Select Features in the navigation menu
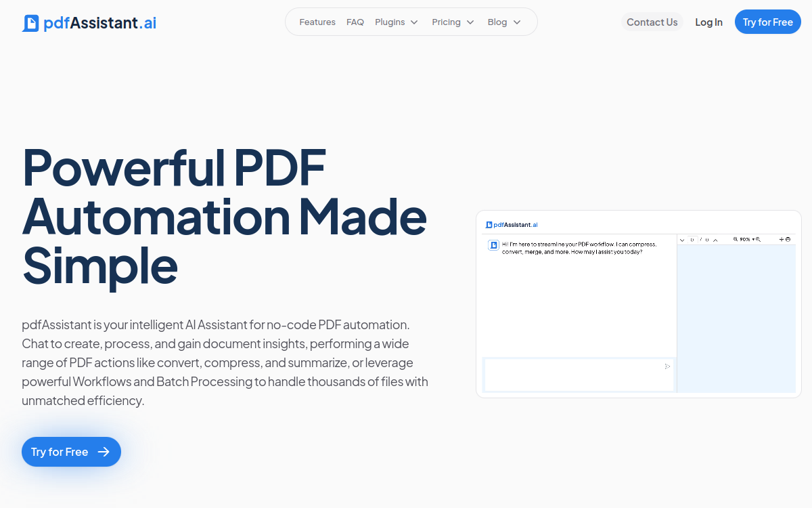 317,22
